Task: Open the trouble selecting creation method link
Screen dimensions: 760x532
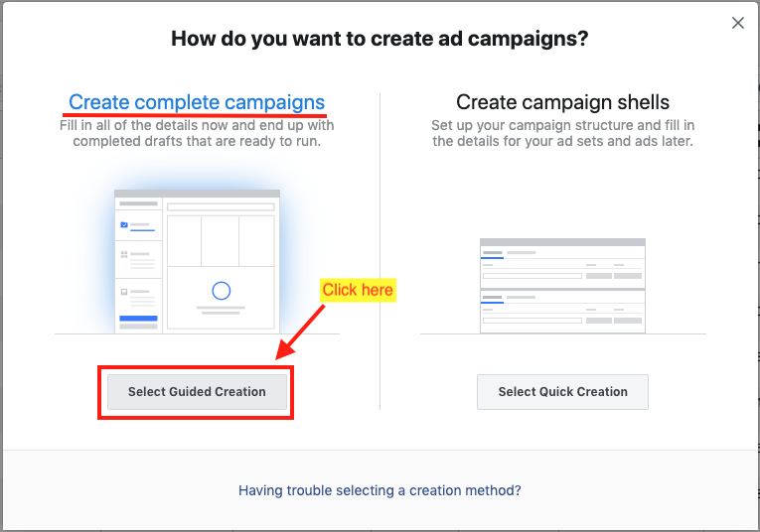Action: click(x=380, y=490)
